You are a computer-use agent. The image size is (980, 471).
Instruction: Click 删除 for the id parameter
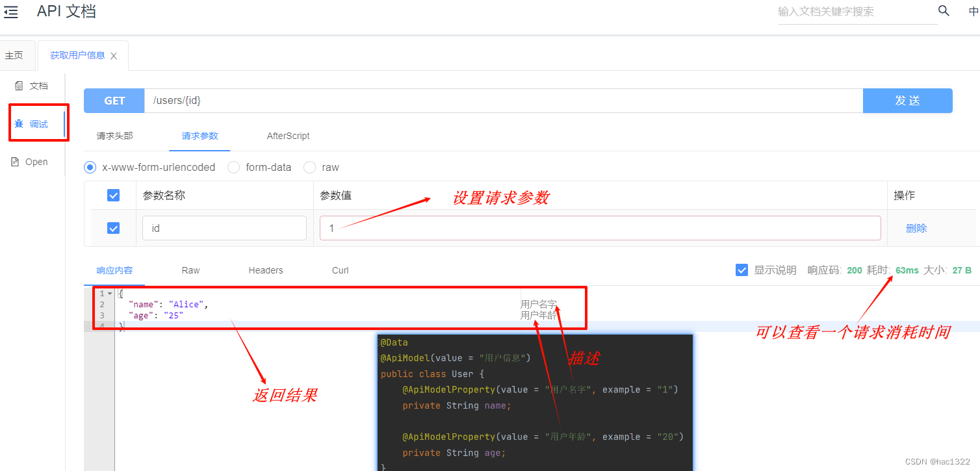coord(916,228)
